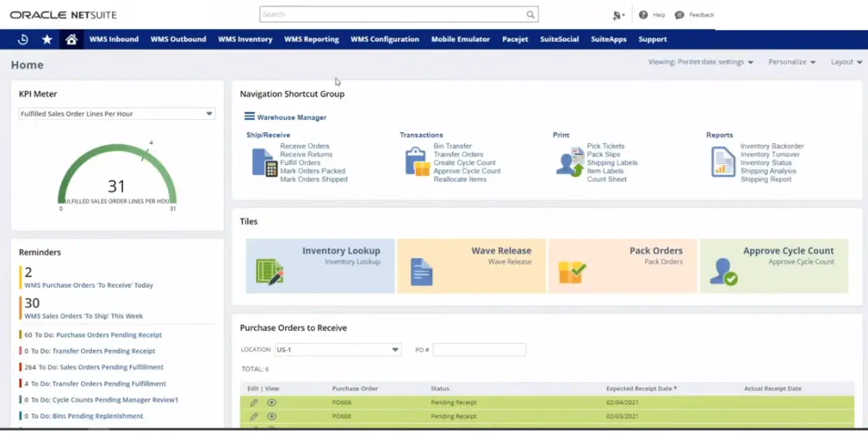
Task: Open the Support menu
Action: [x=653, y=40]
